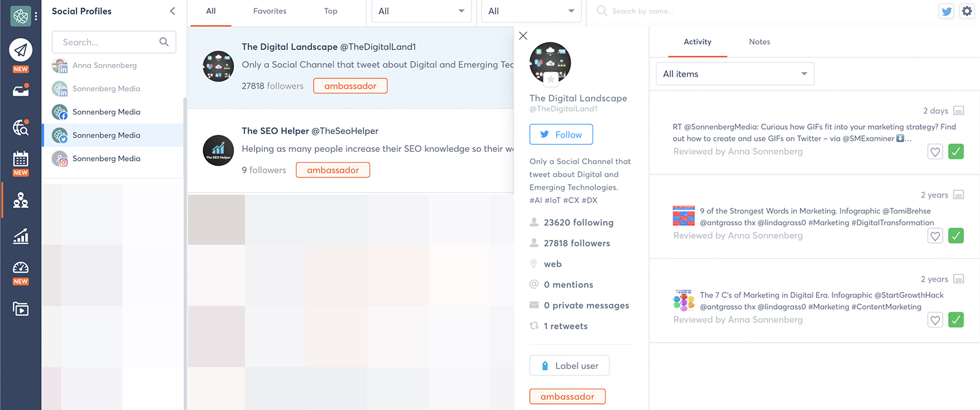Follow The Digital Landscape account
980x410 pixels.
coord(561,135)
